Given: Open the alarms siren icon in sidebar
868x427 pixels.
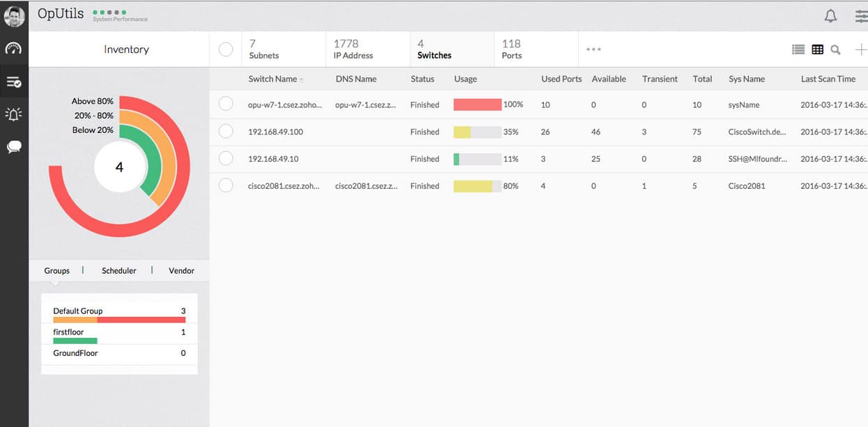Looking at the screenshot, I should pos(13,114).
